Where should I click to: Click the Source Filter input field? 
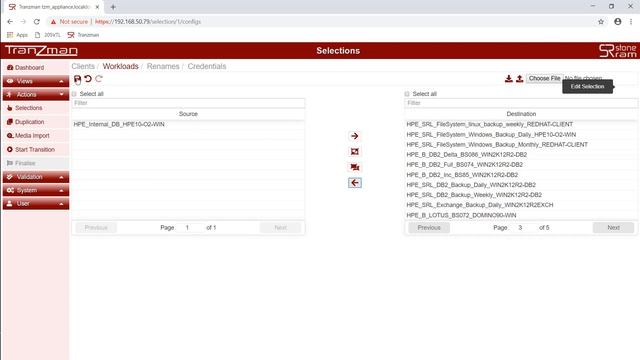[x=188, y=103]
